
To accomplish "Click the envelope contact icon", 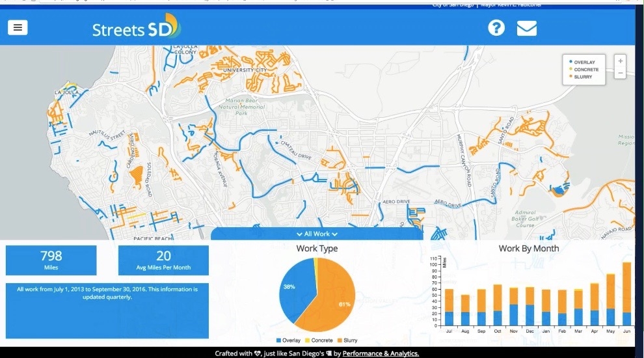I will pos(526,29).
